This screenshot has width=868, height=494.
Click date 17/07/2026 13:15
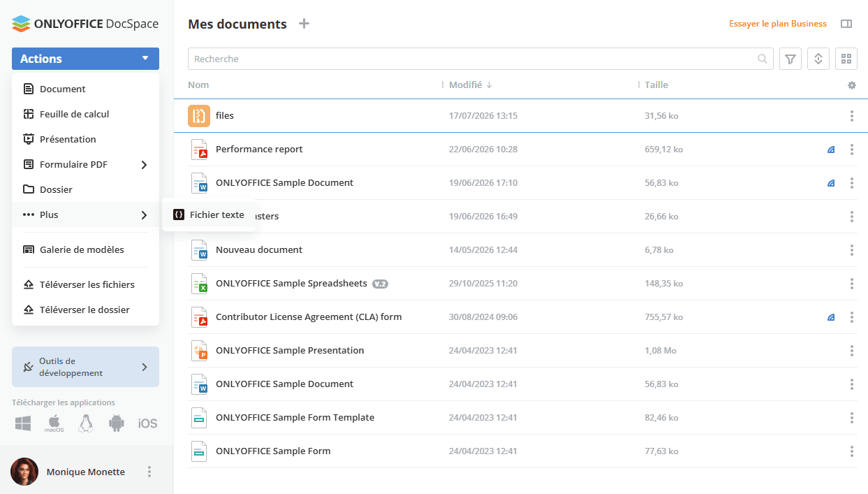483,116
